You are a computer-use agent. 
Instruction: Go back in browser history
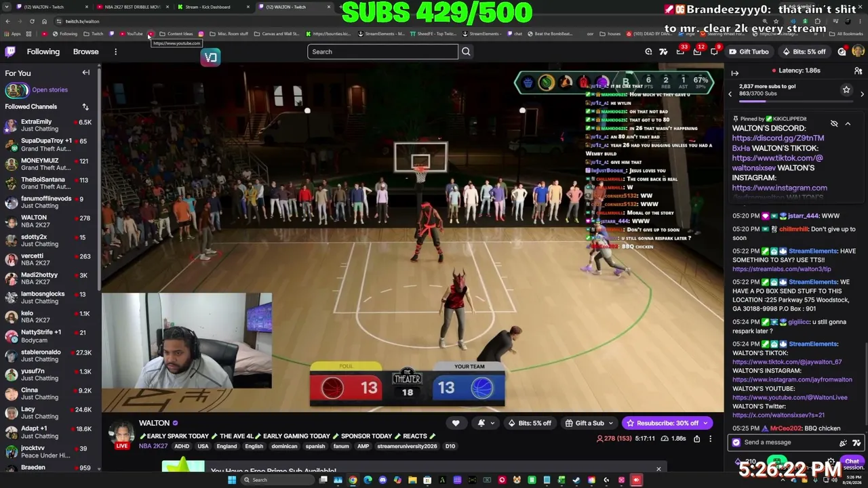[x=8, y=21]
